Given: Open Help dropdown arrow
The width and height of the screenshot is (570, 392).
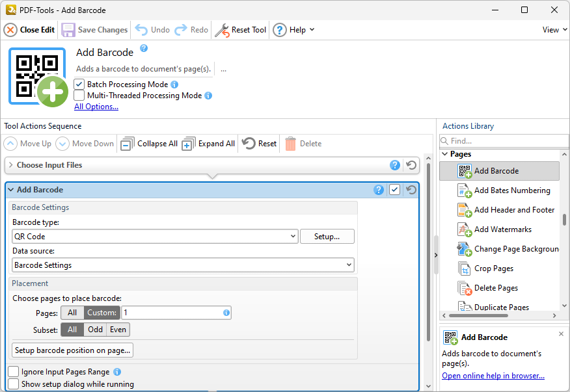Looking at the screenshot, I should coord(312,30).
